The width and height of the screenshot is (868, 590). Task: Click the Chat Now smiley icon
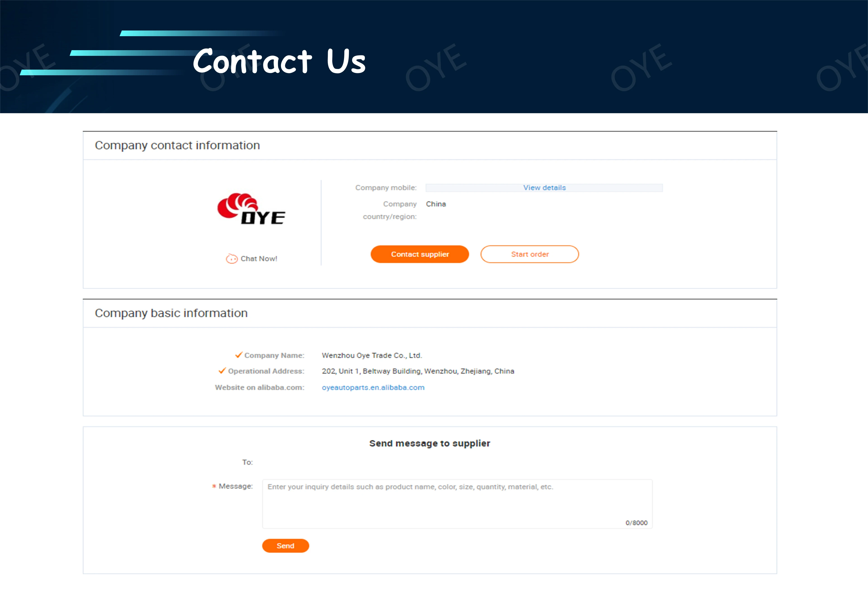pyautogui.click(x=231, y=258)
